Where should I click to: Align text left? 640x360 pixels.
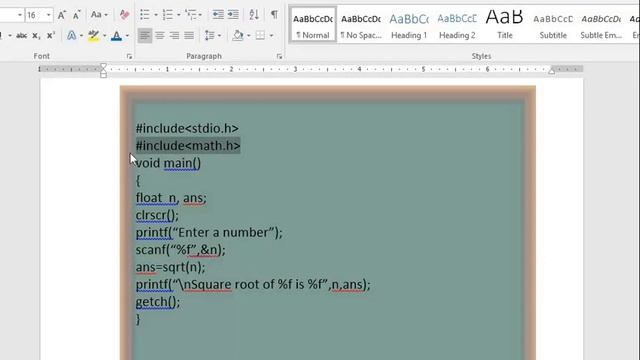pyautogui.click(x=144, y=36)
